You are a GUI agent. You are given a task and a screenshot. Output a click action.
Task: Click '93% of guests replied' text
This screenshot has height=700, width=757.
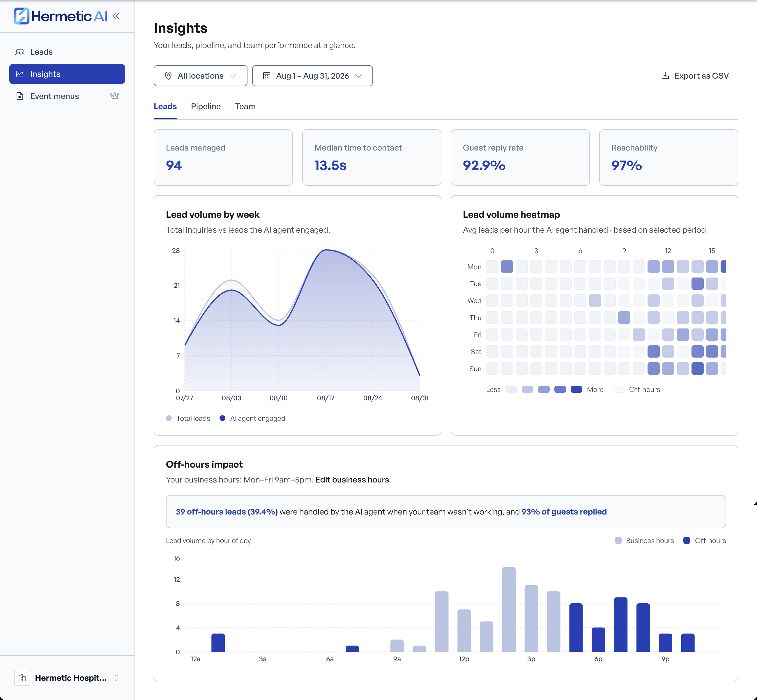[564, 512]
